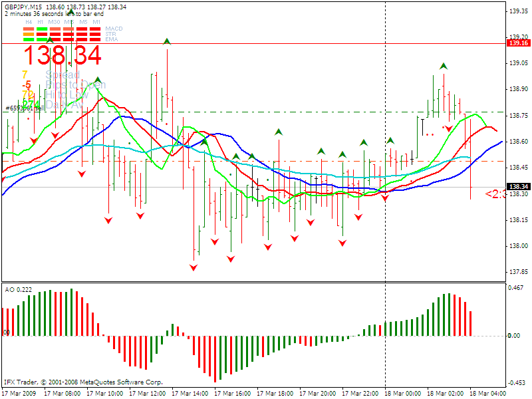Image resolution: width=532 pixels, height=399 pixels.
Task: Toggle the orange STR block in the H4 column
Action: tap(27, 34)
